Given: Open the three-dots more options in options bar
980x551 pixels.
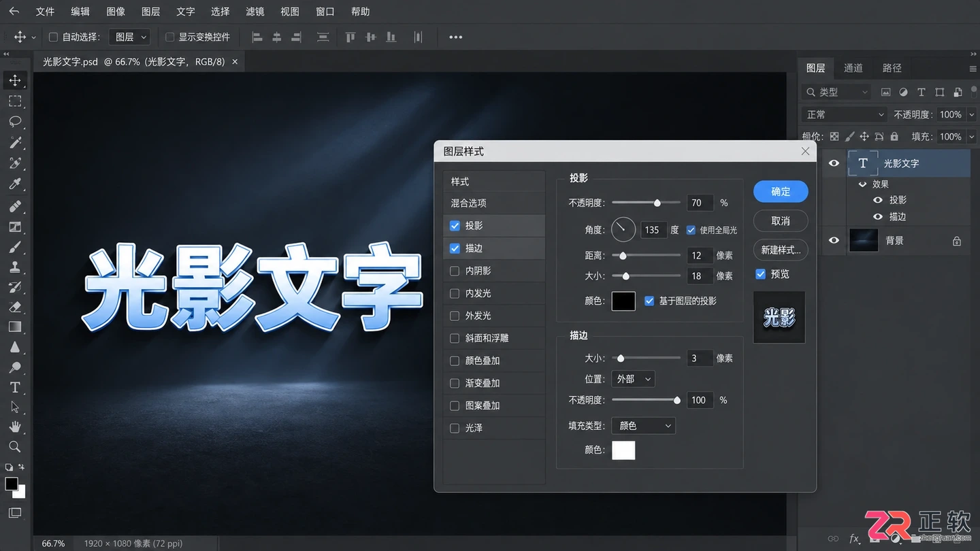Looking at the screenshot, I should tap(456, 37).
